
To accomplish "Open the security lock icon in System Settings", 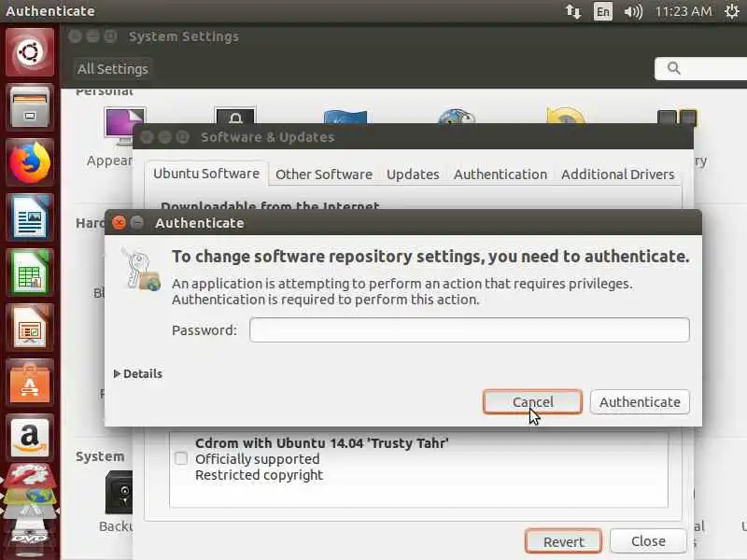I will tap(235, 116).
